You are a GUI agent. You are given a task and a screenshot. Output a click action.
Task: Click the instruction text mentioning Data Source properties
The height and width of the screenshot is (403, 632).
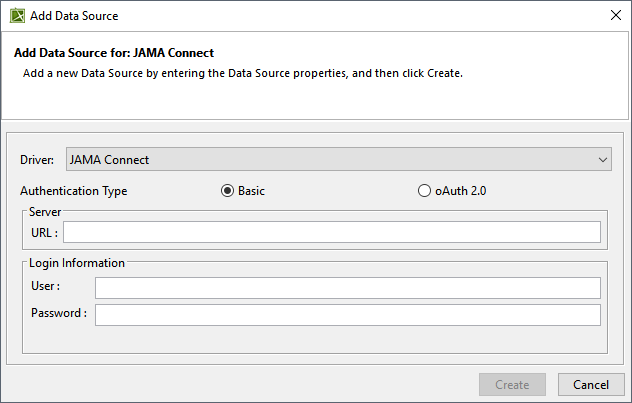(242, 74)
